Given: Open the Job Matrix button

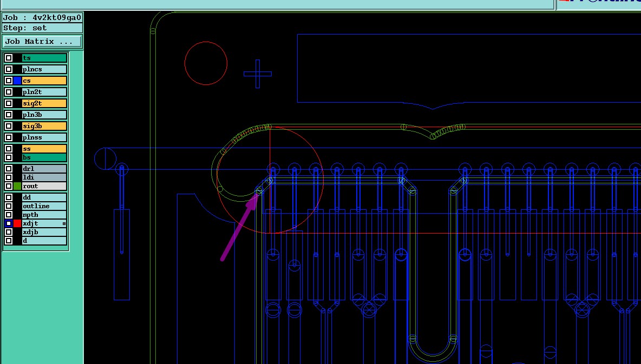Looking at the screenshot, I should (43, 41).
